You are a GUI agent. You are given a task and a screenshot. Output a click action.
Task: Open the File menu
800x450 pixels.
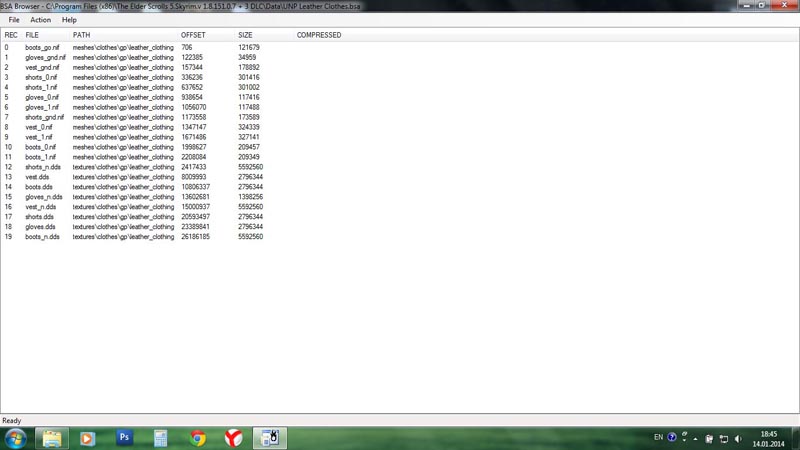(14, 20)
